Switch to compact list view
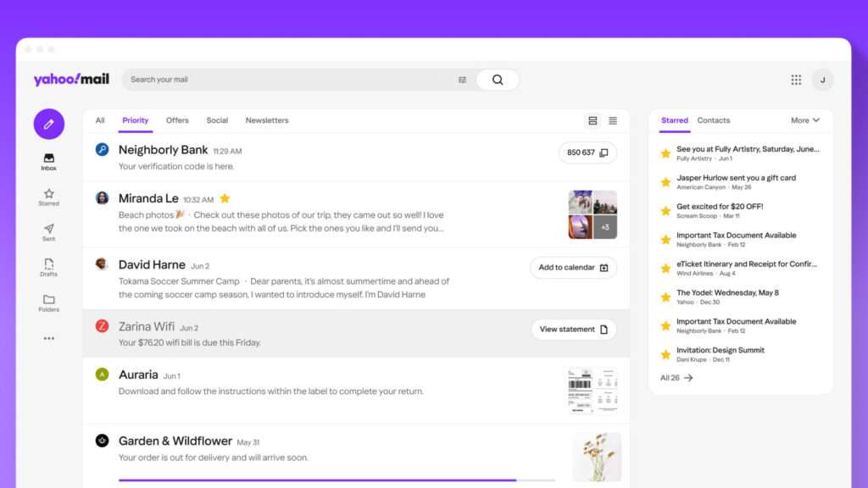868x488 pixels. tap(613, 120)
